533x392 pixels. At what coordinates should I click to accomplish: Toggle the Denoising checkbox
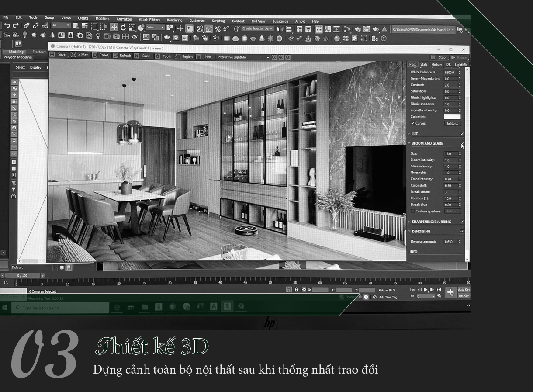462,232
